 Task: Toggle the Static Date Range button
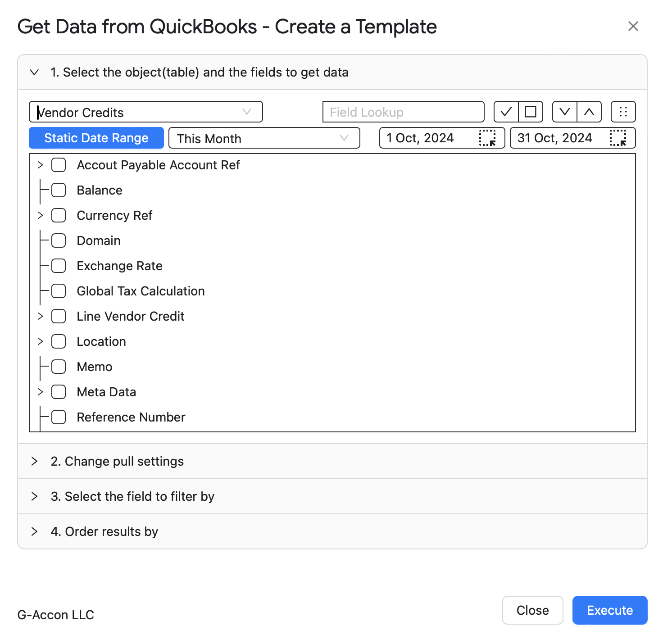96,138
